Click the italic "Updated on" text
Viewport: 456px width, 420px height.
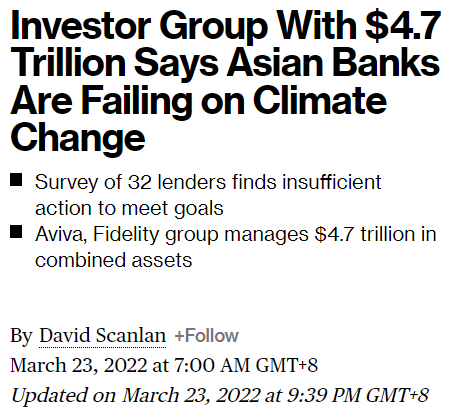[x=63, y=396]
